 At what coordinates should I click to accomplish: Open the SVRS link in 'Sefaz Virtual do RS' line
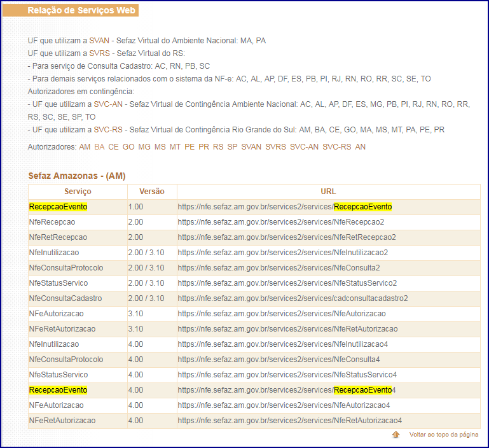(99, 53)
